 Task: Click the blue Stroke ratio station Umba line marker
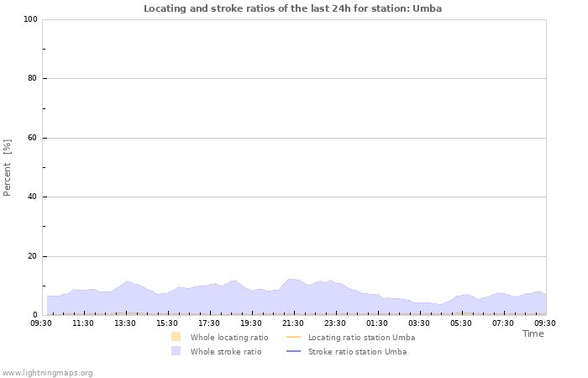tap(293, 351)
